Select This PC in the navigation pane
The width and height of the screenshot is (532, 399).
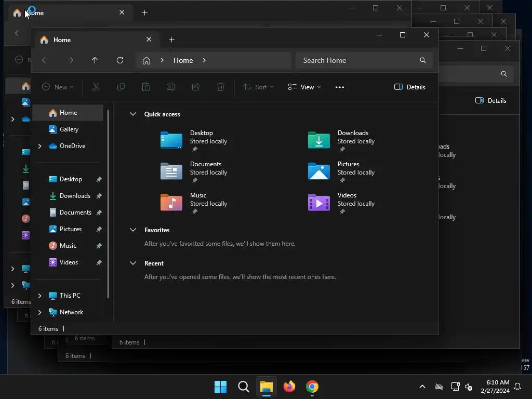click(x=68, y=296)
